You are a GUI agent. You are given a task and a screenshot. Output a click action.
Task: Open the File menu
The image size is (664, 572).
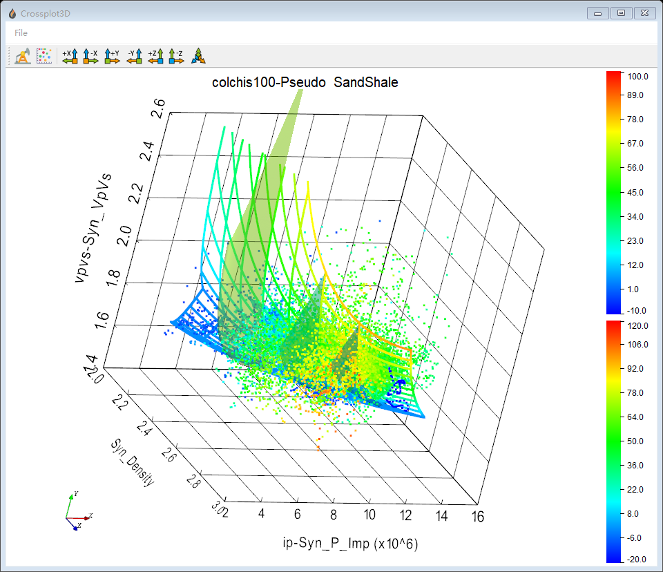coord(21,33)
